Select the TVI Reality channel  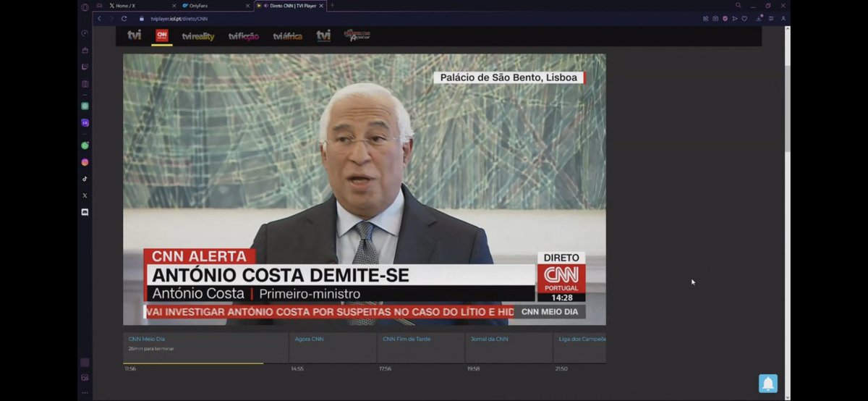pyautogui.click(x=198, y=36)
